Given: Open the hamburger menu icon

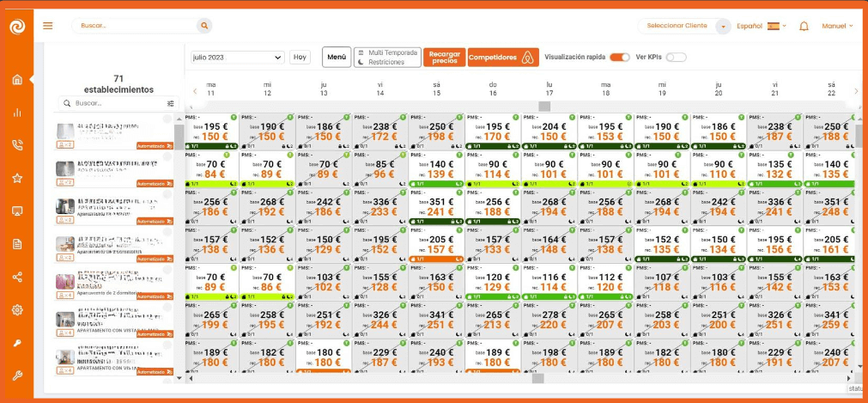Looking at the screenshot, I should point(47,26).
